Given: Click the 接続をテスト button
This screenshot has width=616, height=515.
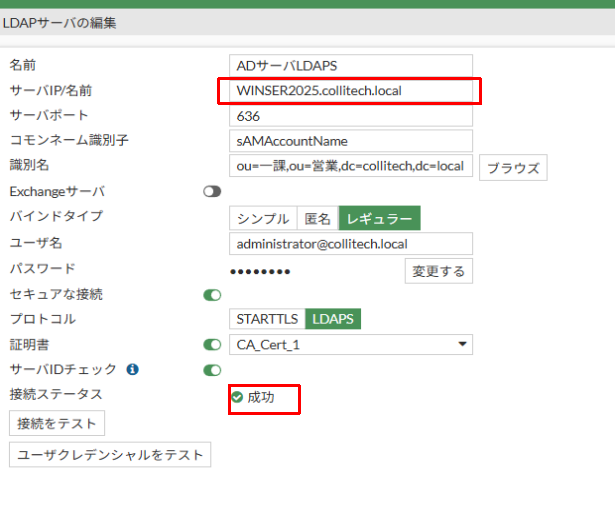Looking at the screenshot, I should click(57, 423).
